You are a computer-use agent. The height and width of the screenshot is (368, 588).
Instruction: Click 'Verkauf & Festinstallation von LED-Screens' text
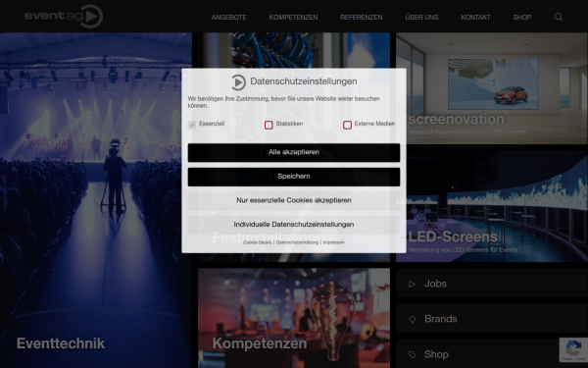[x=466, y=132]
